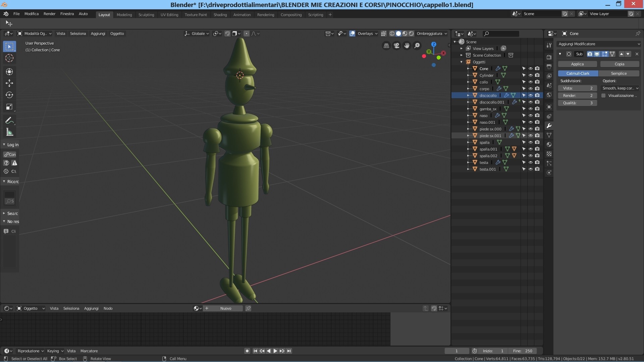The image size is (644, 362).
Task: Open the Globale orientation dropdown
Action: (197, 34)
